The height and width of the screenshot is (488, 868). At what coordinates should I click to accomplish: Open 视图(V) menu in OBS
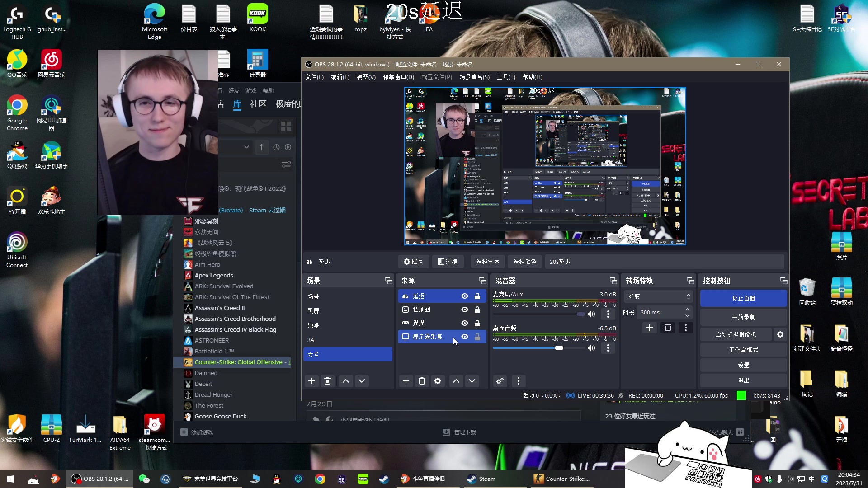tap(366, 77)
